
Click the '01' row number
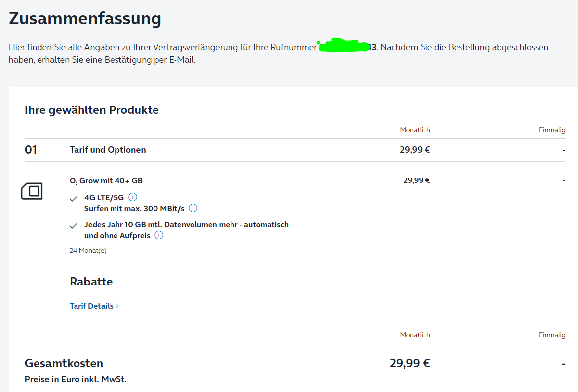point(31,150)
